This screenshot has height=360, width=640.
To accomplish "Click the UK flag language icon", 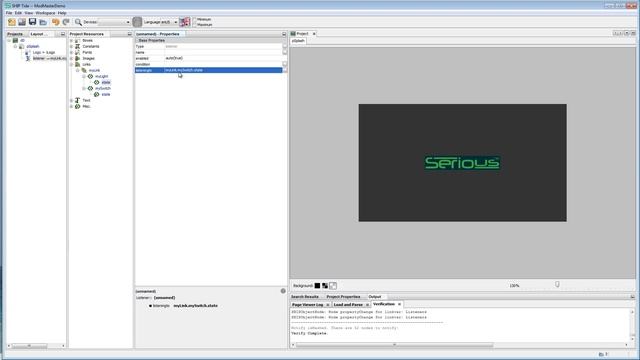I will [x=184, y=22].
